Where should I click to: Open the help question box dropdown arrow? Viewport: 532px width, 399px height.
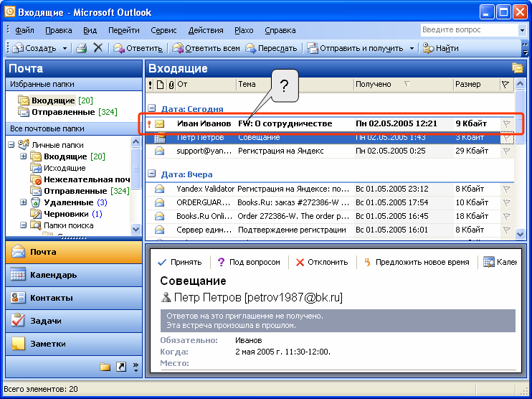522,30
